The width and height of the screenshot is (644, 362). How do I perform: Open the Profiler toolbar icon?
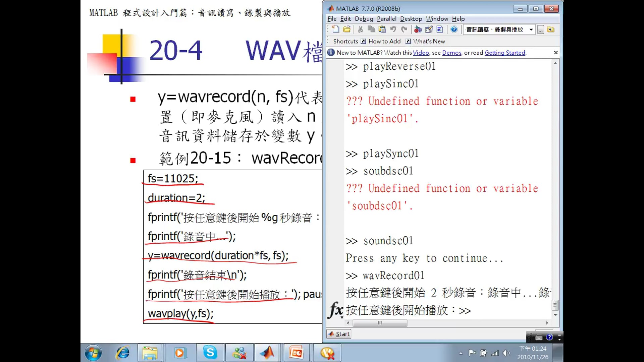coord(440,29)
